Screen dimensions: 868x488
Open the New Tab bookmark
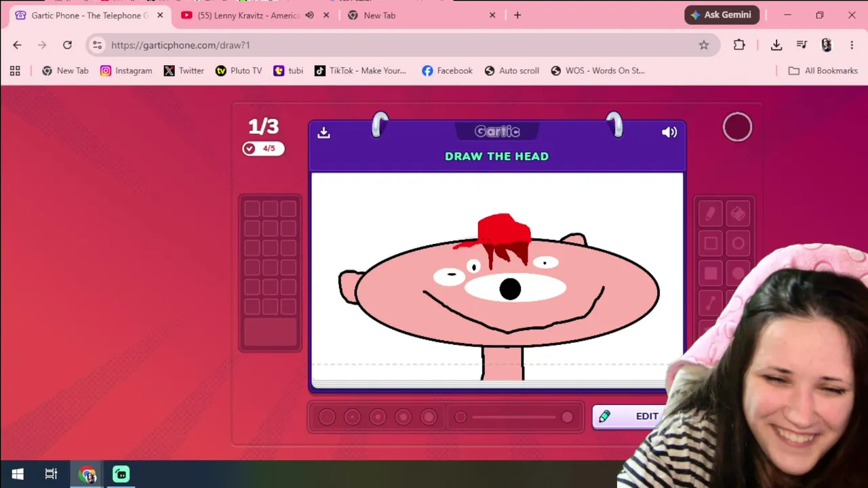point(65,70)
